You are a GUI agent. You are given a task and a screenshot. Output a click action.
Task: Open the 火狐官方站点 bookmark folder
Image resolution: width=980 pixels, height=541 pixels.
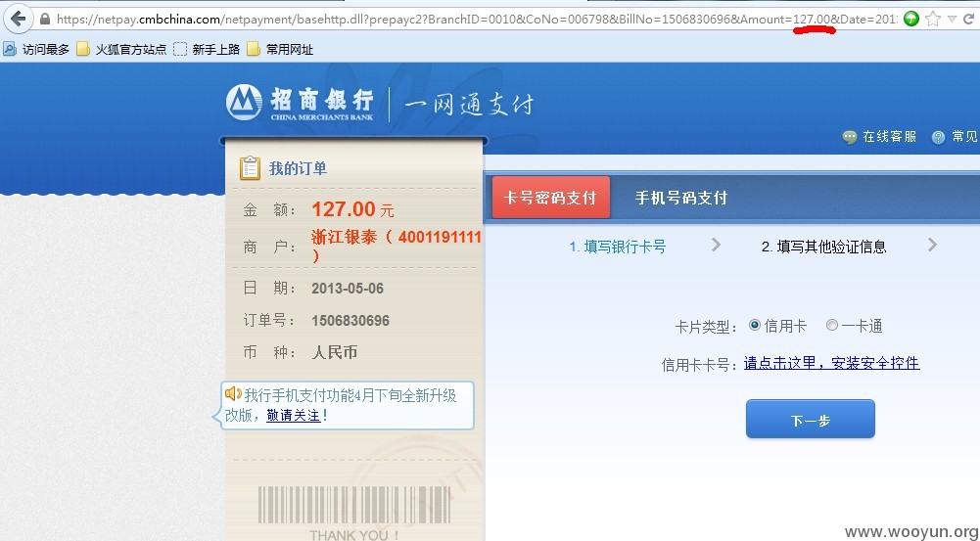coord(121,49)
